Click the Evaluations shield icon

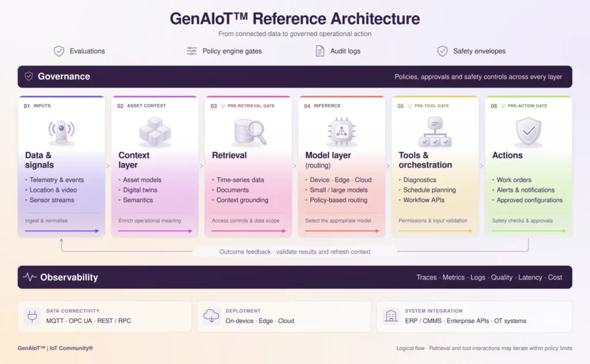click(x=59, y=51)
